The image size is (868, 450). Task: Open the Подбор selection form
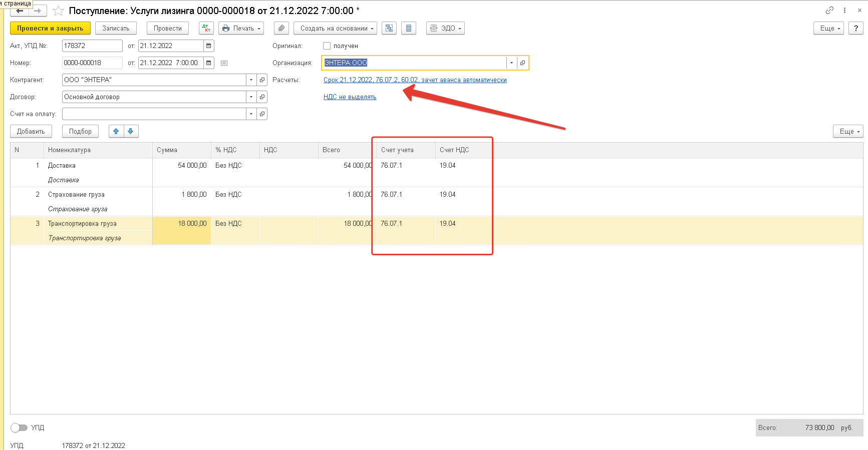point(80,131)
